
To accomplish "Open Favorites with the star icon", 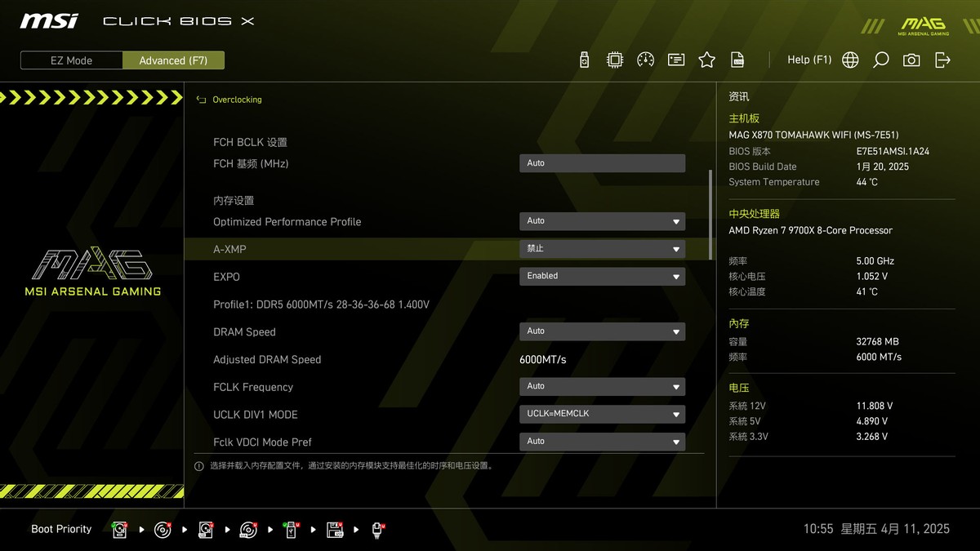I will (707, 60).
